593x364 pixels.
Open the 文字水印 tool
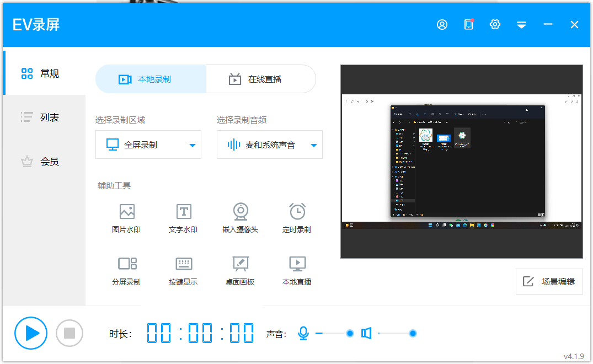pyautogui.click(x=184, y=218)
